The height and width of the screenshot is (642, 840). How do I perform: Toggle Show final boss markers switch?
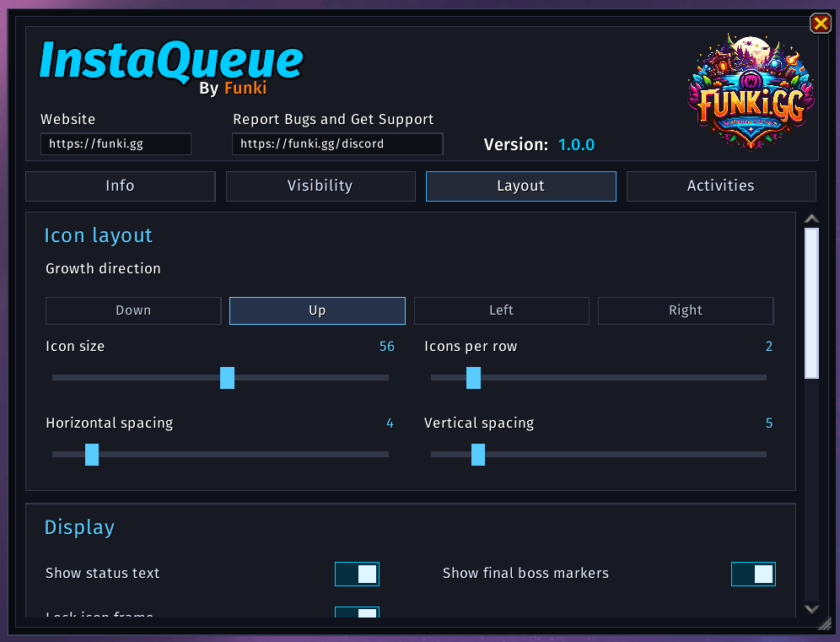coord(753,574)
